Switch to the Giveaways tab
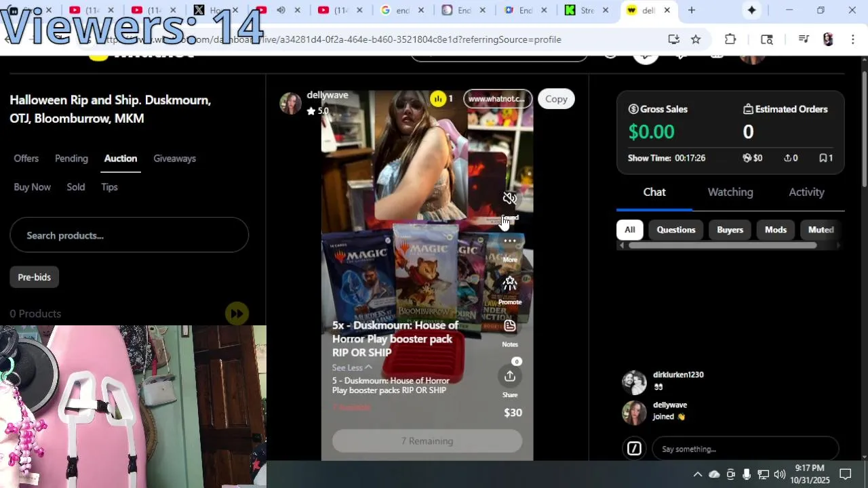Screen dimensions: 868x488 pos(174,159)
